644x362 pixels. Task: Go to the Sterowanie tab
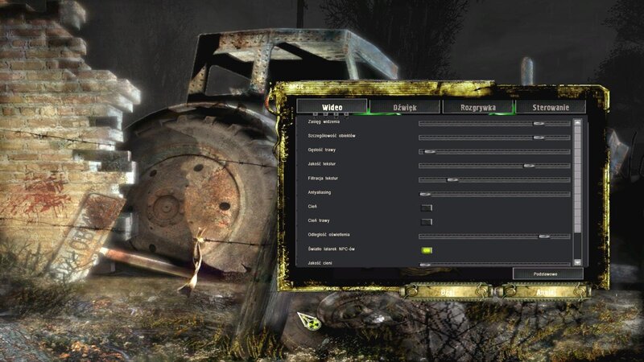click(550, 107)
